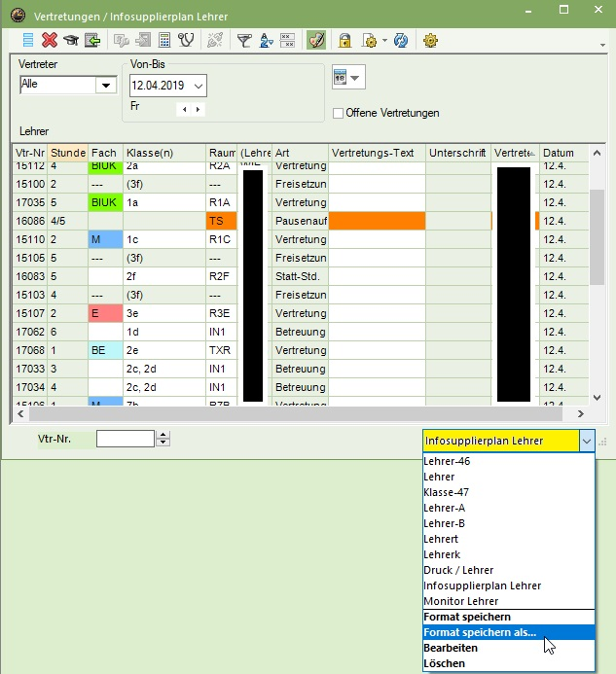Click Bearbeiten in the format list
Image resolution: width=616 pixels, height=674 pixels.
click(x=450, y=648)
